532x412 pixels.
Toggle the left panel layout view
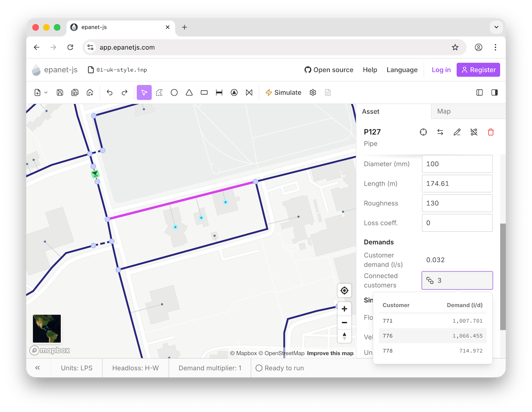click(x=480, y=92)
